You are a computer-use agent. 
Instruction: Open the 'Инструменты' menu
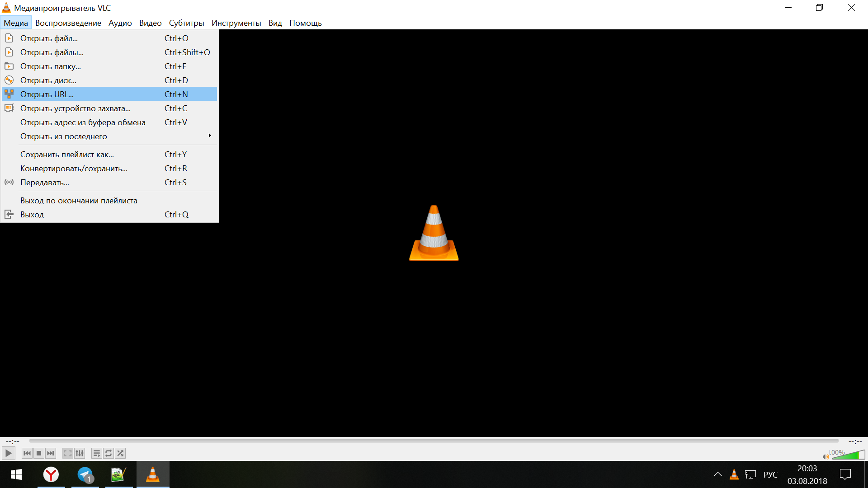click(x=236, y=23)
